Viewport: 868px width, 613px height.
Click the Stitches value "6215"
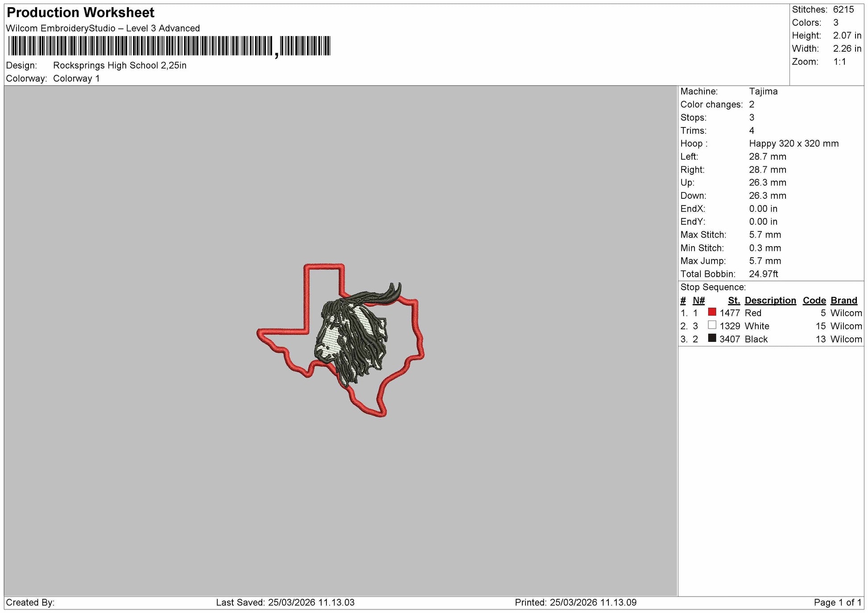[x=843, y=9]
